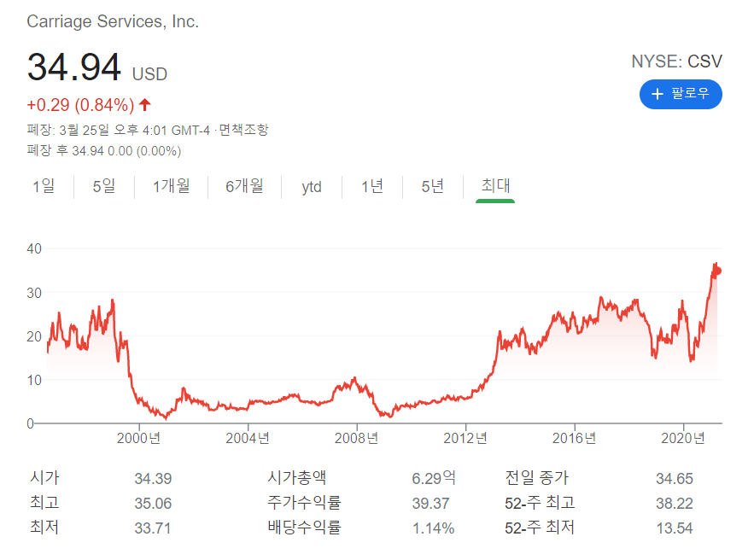Select the 1년 performance view
Screen dimensions: 754x560
(x=372, y=186)
